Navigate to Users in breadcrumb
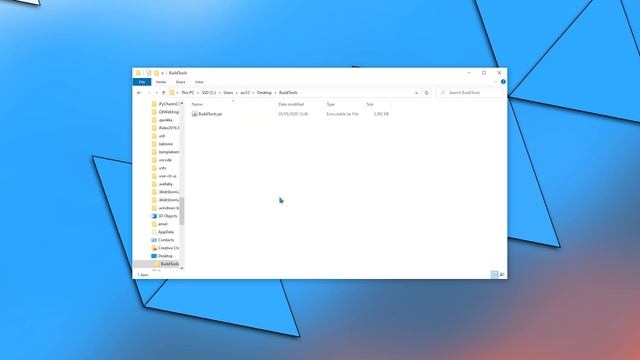 (x=228, y=93)
